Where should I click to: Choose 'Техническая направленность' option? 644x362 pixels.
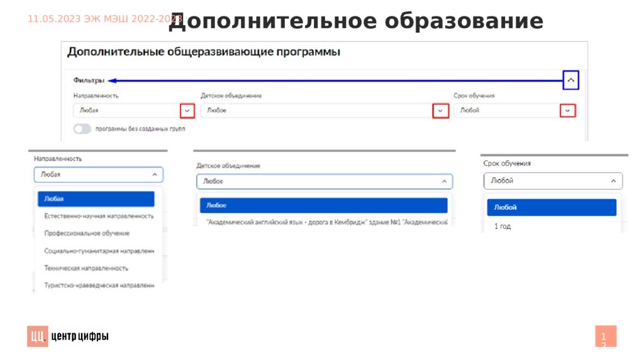coord(86,268)
